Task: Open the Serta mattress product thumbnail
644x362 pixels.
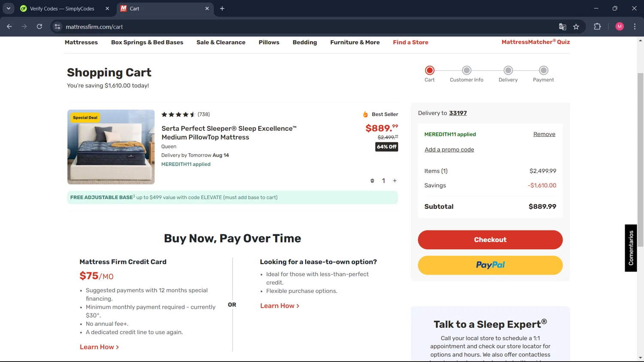Action: click(111, 147)
